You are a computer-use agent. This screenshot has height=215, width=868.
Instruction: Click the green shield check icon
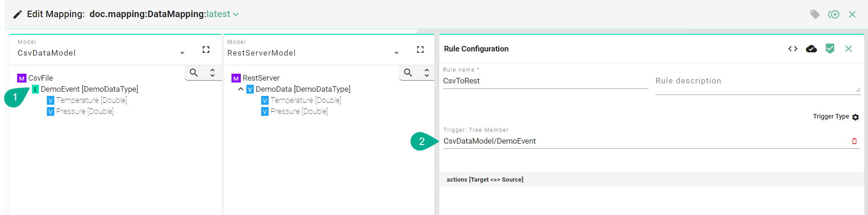click(x=830, y=49)
